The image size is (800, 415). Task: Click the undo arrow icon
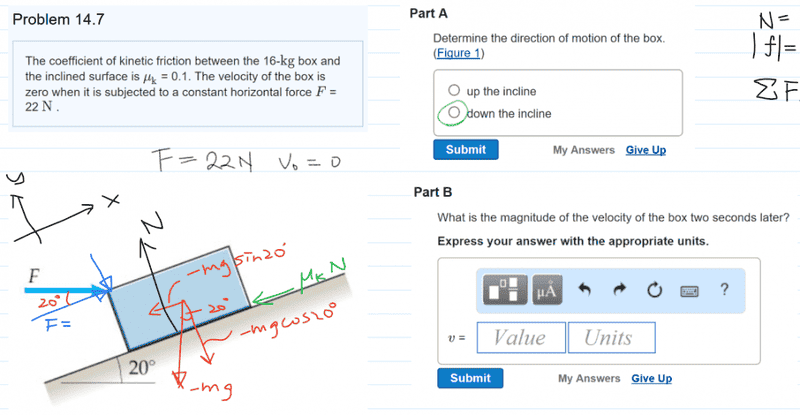tap(585, 290)
